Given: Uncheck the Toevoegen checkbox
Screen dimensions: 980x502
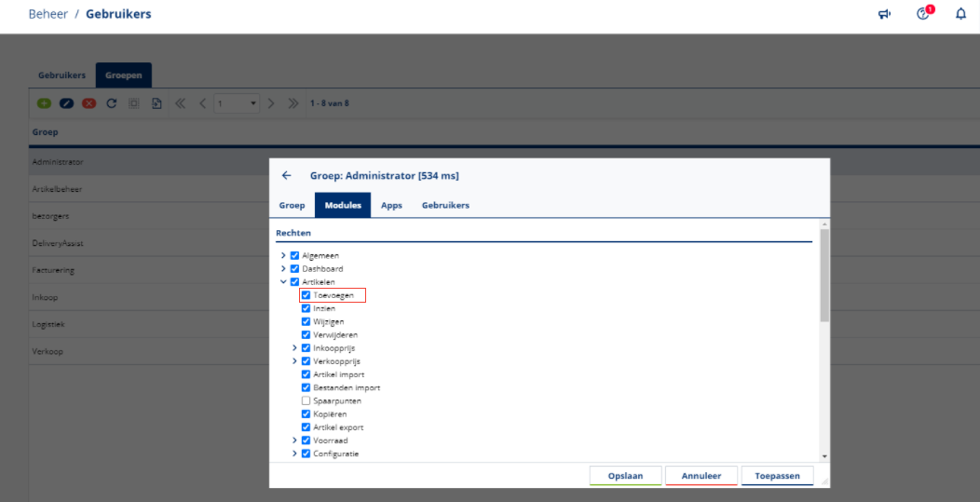Looking at the screenshot, I should point(306,295).
